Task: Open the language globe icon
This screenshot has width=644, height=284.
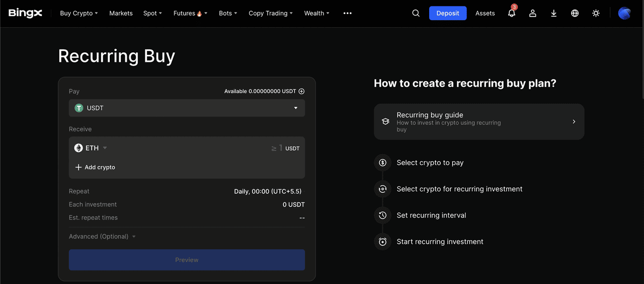Action: (575, 13)
